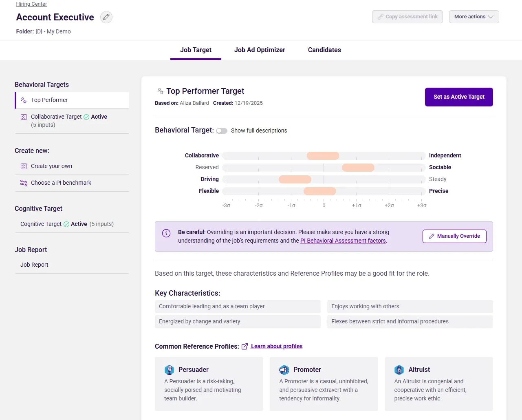The height and width of the screenshot is (420, 522).
Task: Select the Enjoys working with others characteristic
Action: point(410,306)
